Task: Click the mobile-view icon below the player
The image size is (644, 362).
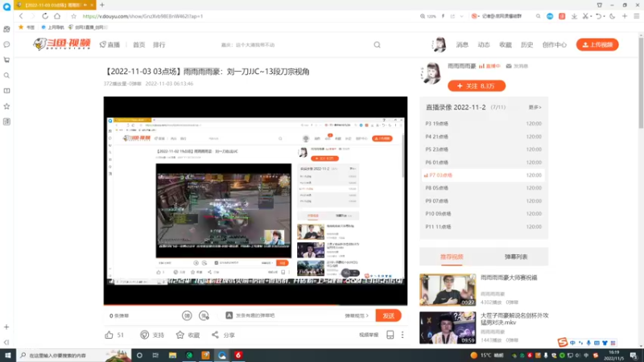Action: click(390, 335)
